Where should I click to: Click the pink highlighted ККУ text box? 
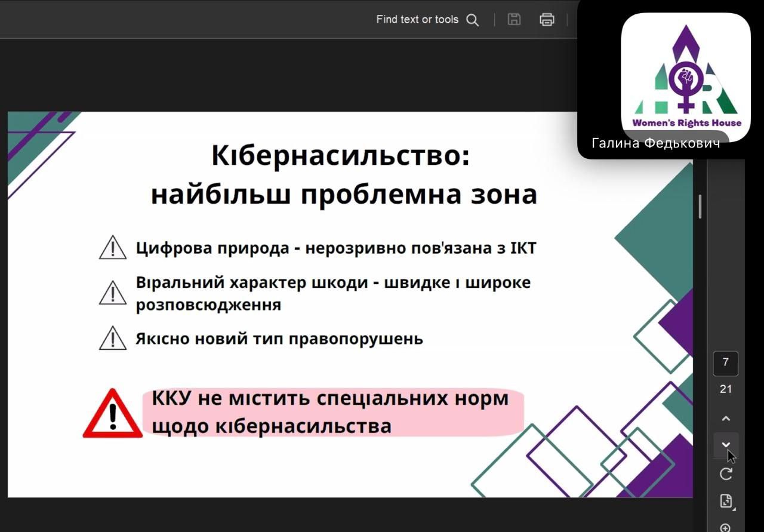332,412
